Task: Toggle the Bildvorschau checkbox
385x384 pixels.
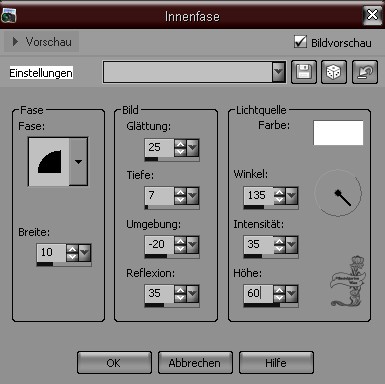Action: (300, 42)
